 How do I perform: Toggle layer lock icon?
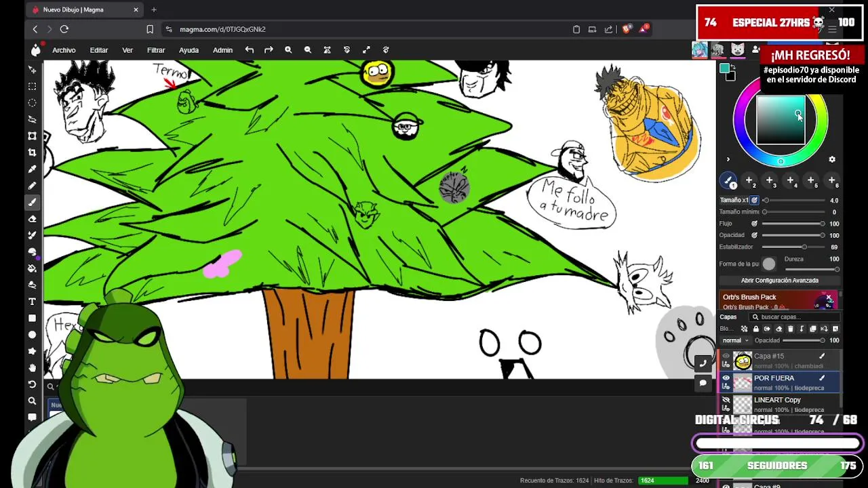tap(755, 329)
